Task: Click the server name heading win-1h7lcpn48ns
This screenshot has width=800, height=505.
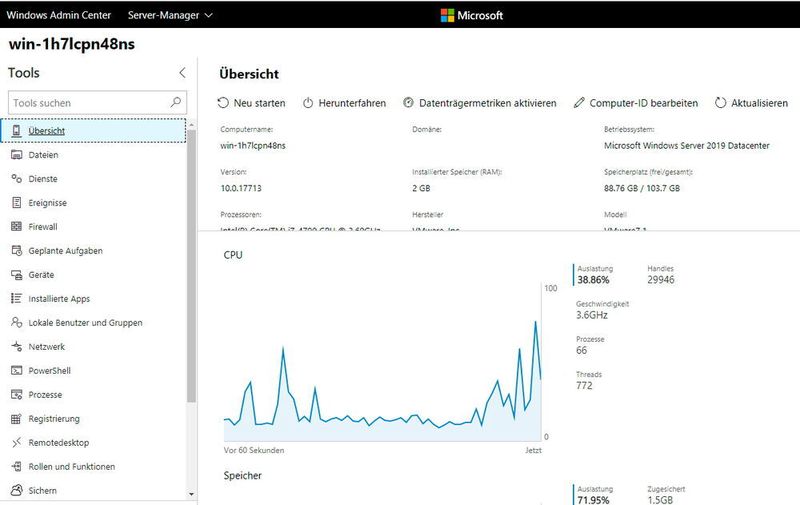Action: click(72, 44)
